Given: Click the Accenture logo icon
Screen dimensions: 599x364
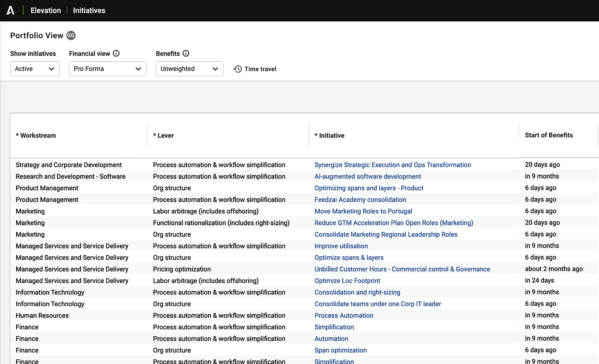Looking at the screenshot, I should 10,10.
